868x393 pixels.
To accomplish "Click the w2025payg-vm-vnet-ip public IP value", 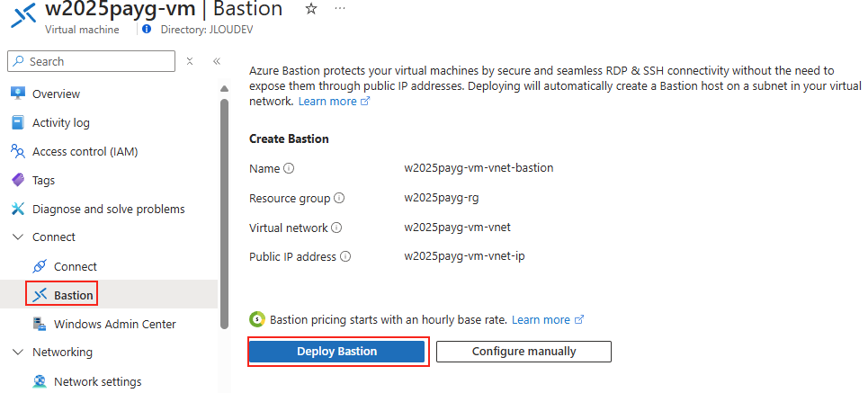I will [x=464, y=256].
